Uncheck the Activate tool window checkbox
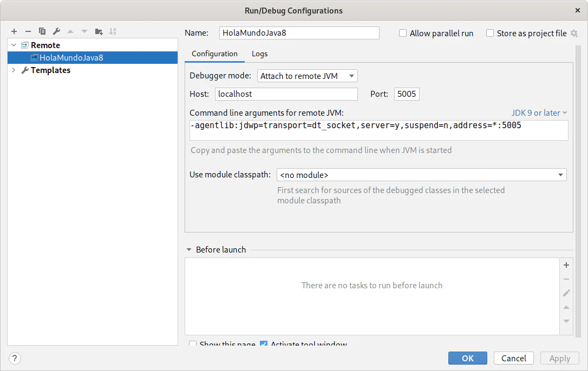The height and width of the screenshot is (371, 588). click(x=264, y=344)
